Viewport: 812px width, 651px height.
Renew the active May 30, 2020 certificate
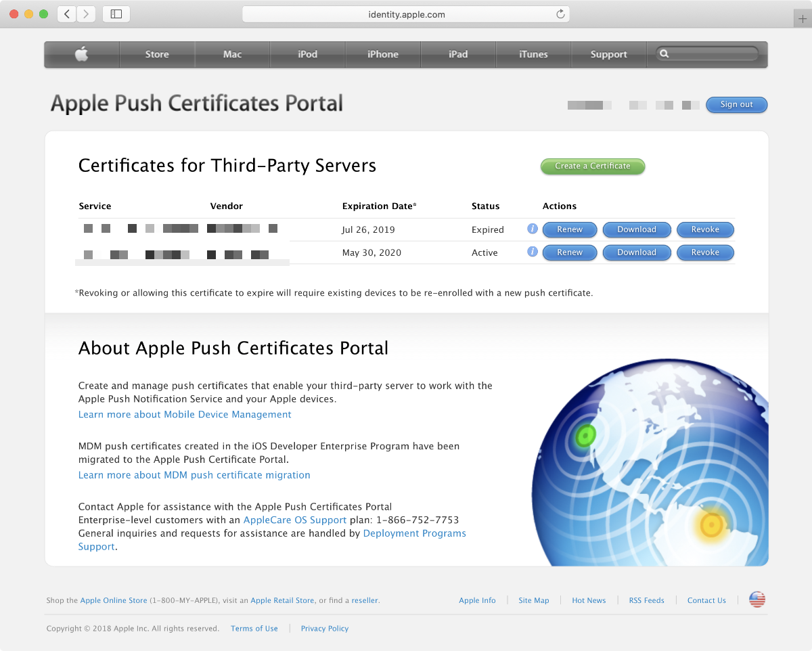click(x=569, y=252)
